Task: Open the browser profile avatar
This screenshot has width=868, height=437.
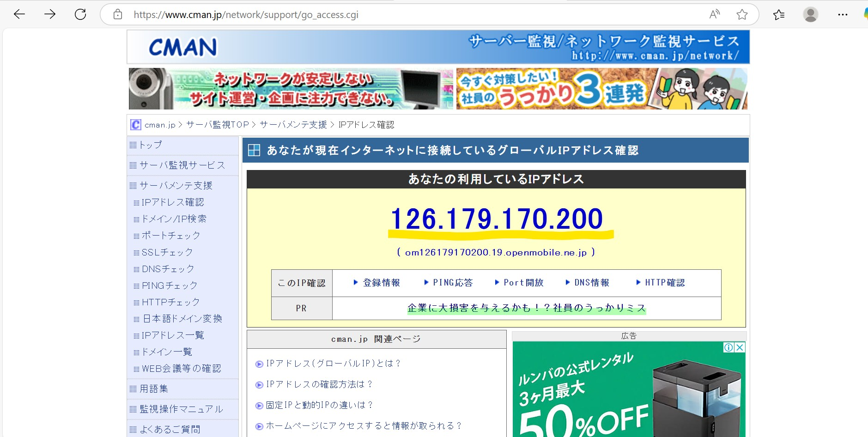Action: (810, 14)
